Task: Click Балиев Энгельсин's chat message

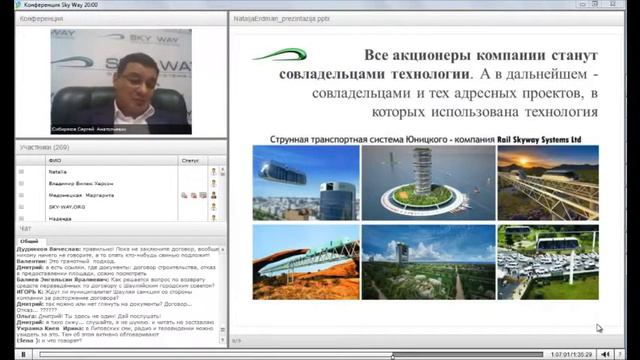Action: point(116,282)
